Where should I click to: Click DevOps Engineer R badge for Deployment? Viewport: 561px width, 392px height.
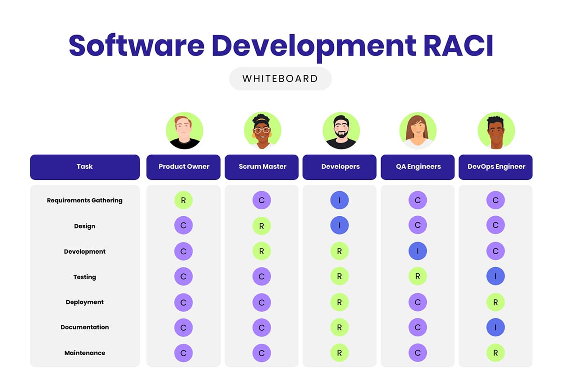[496, 302]
